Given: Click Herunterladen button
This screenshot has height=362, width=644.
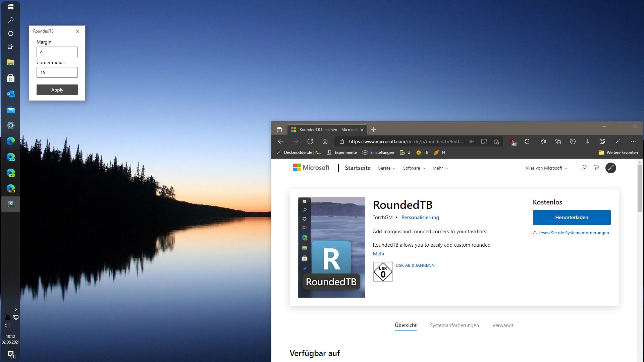Looking at the screenshot, I should 572,218.
